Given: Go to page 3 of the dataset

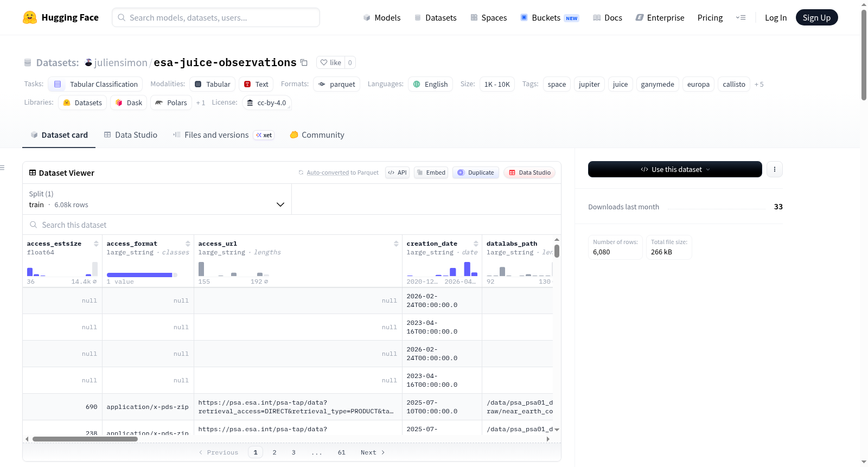Looking at the screenshot, I should click(293, 452).
